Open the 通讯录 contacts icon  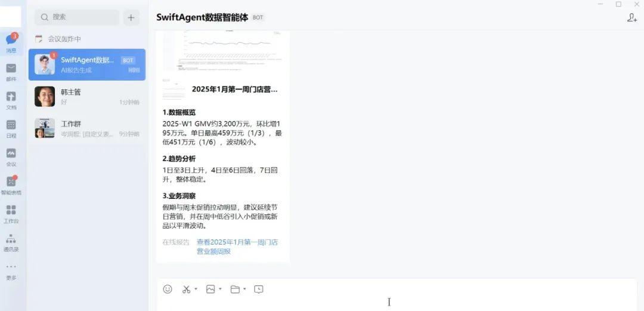[11, 242]
